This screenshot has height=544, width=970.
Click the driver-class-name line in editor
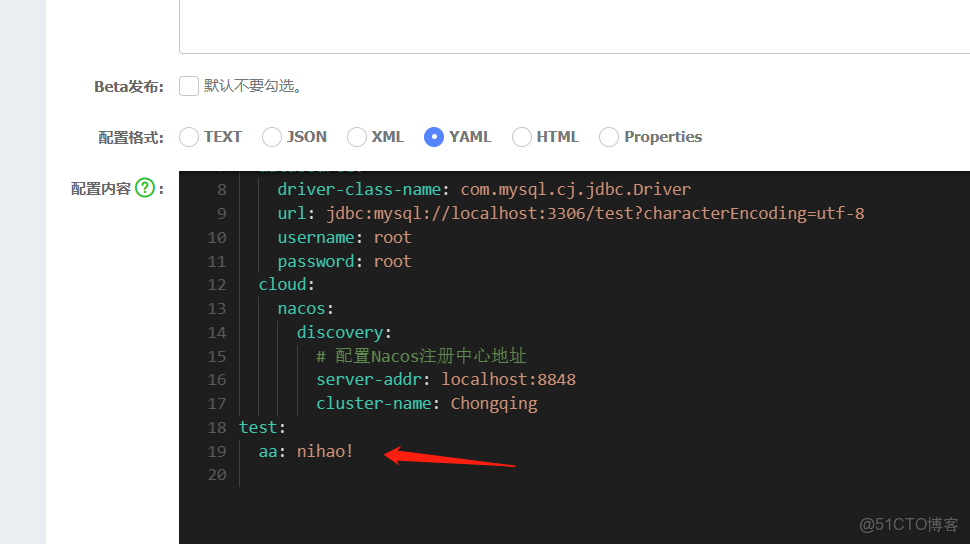point(484,189)
